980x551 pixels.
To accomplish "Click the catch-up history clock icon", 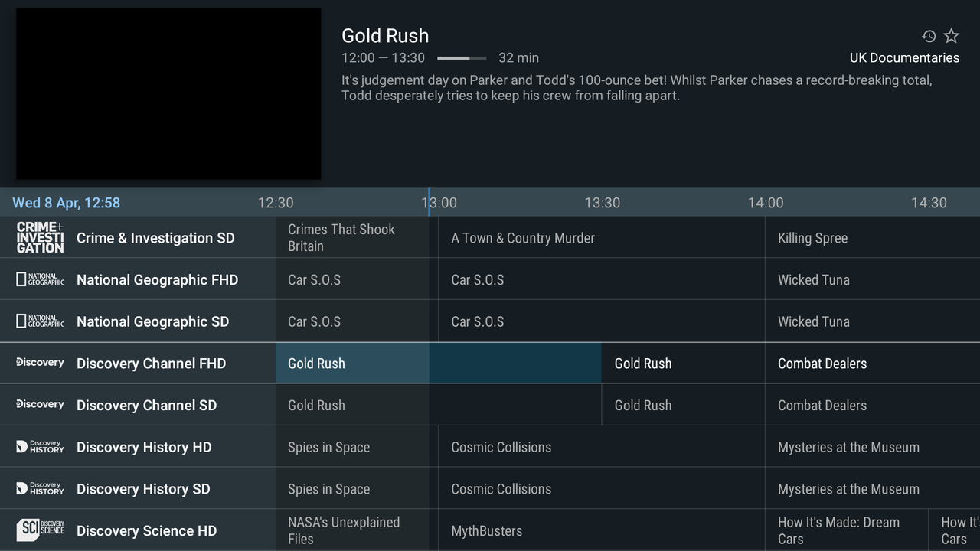I will pos(929,36).
